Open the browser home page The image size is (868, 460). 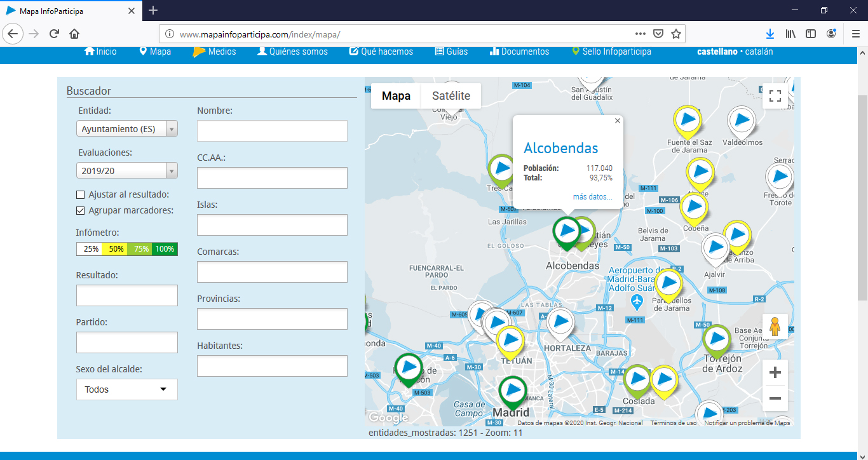click(74, 34)
